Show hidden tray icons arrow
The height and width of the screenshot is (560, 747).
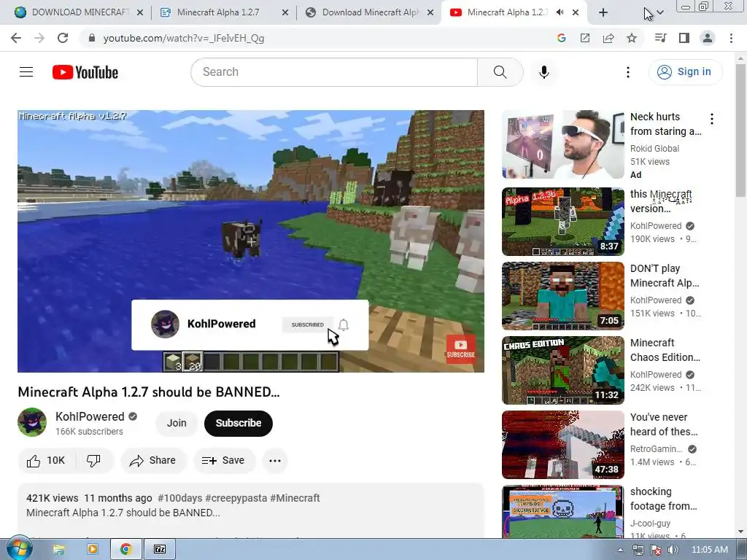click(620, 550)
